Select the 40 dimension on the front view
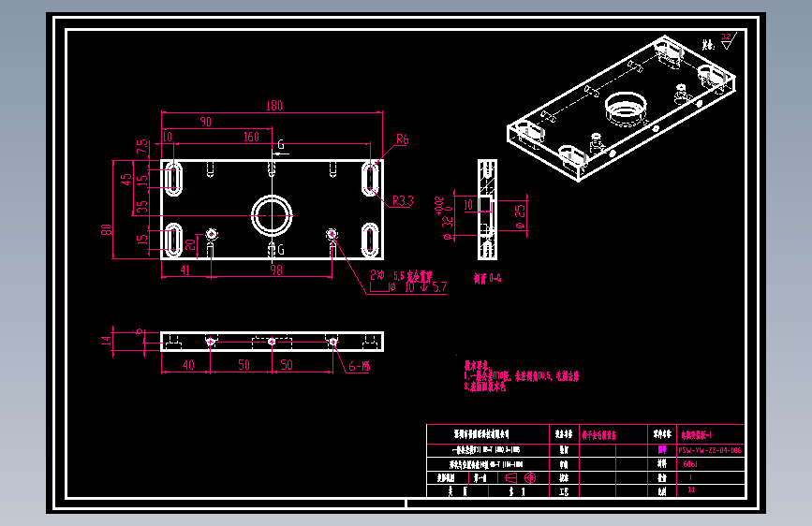812x526 pixels. [188, 365]
